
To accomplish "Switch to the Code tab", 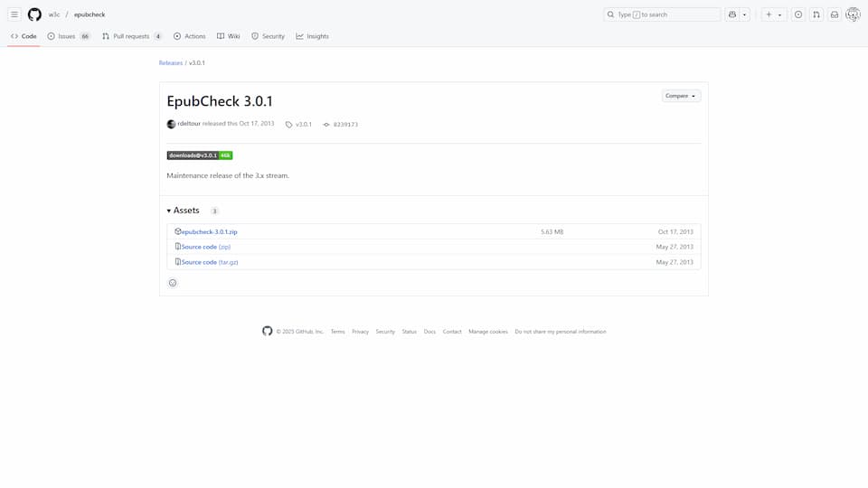I will [x=24, y=36].
